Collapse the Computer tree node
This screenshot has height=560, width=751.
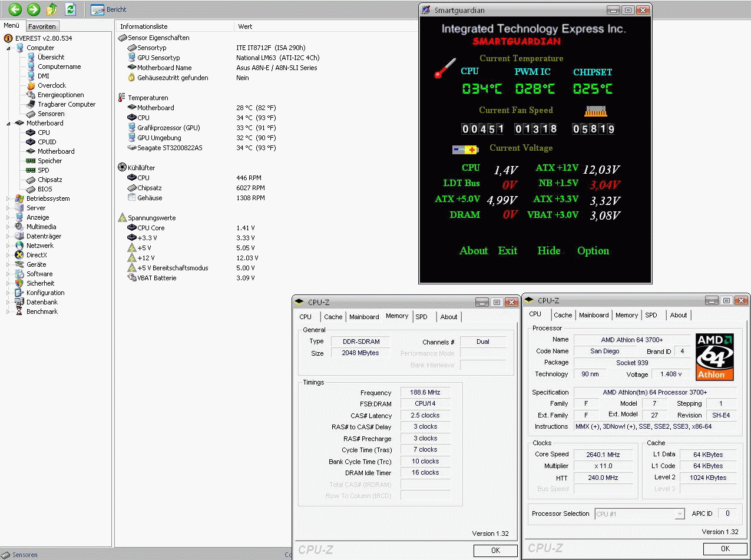[9, 48]
